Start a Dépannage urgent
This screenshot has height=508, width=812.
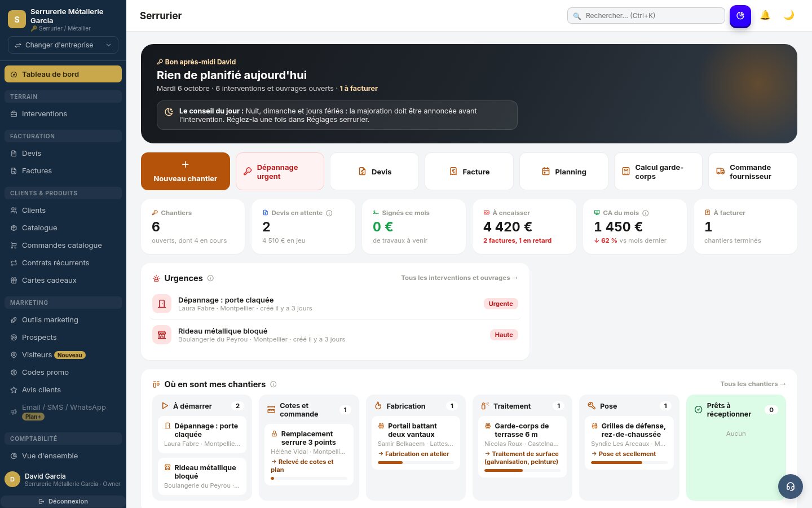[280, 172]
